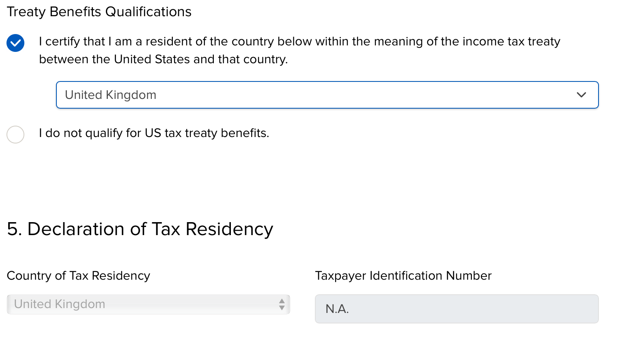Click the Country of Tax Residency label
The width and height of the screenshot is (620, 364).
coord(78,276)
